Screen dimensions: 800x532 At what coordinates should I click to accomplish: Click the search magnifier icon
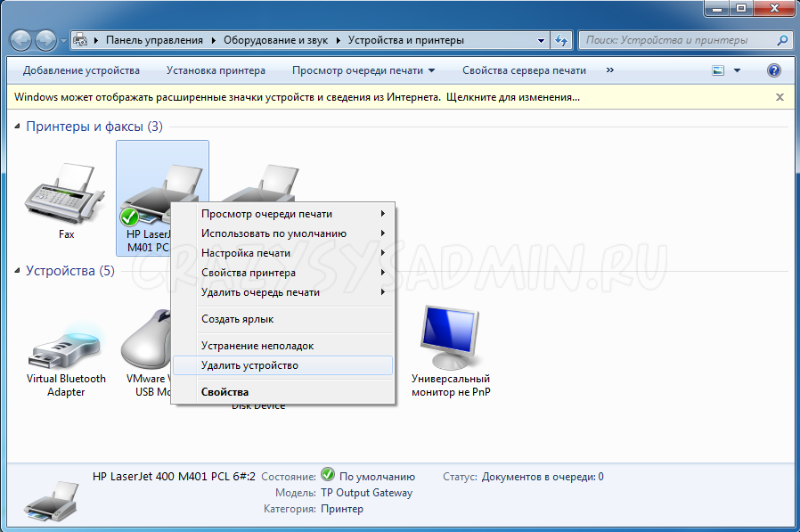(x=781, y=40)
